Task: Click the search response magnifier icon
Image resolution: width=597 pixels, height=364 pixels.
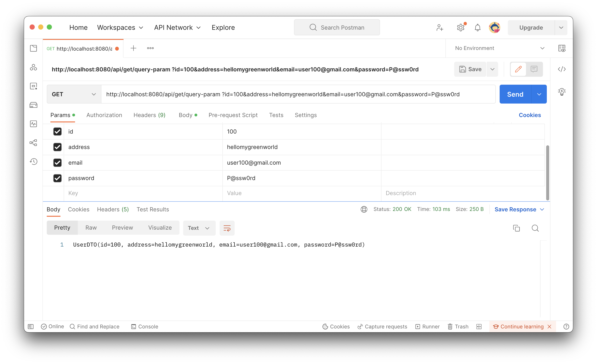Action: [535, 228]
